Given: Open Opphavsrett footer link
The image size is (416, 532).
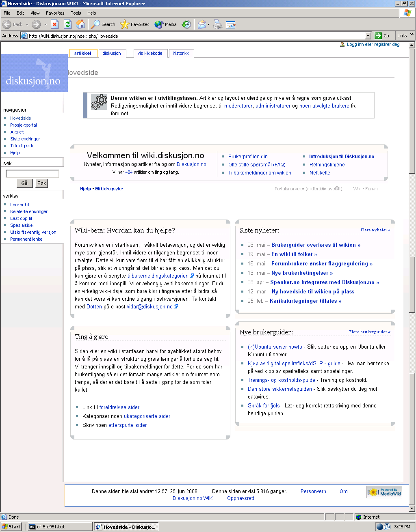Looking at the screenshot, I should 240,498.
